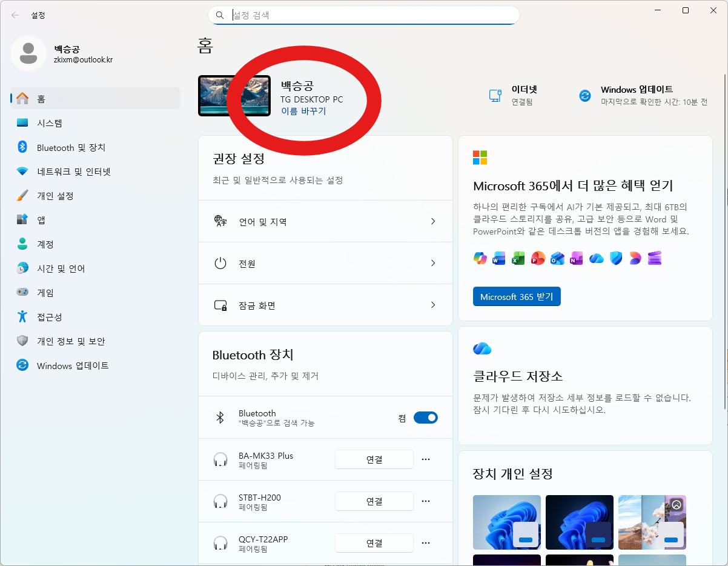Open more options for BA-MK33 Plus

[426, 459]
